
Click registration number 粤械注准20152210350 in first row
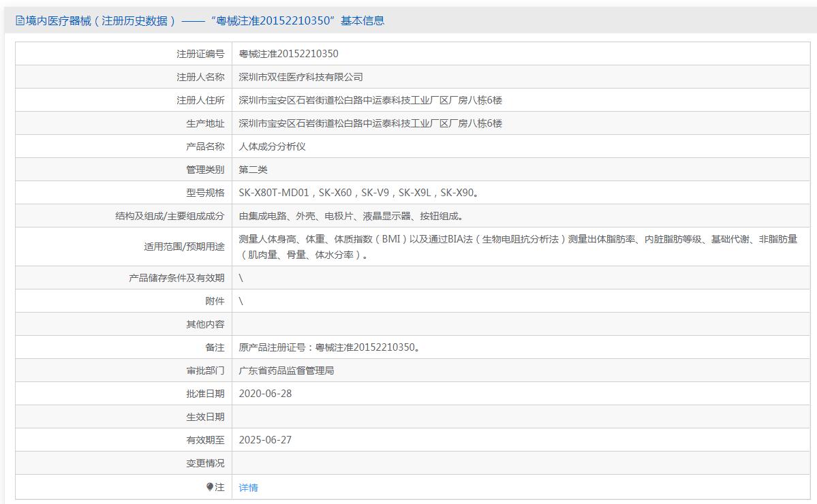(x=288, y=54)
